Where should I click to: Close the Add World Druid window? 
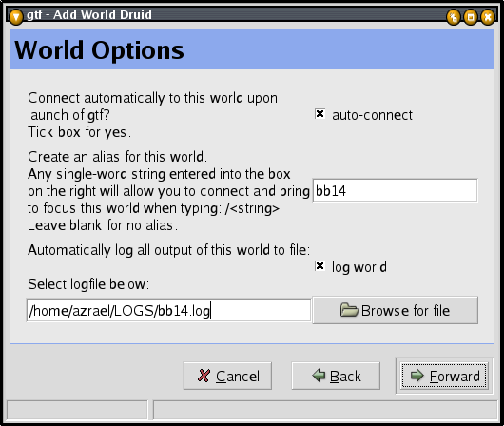click(488, 17)
